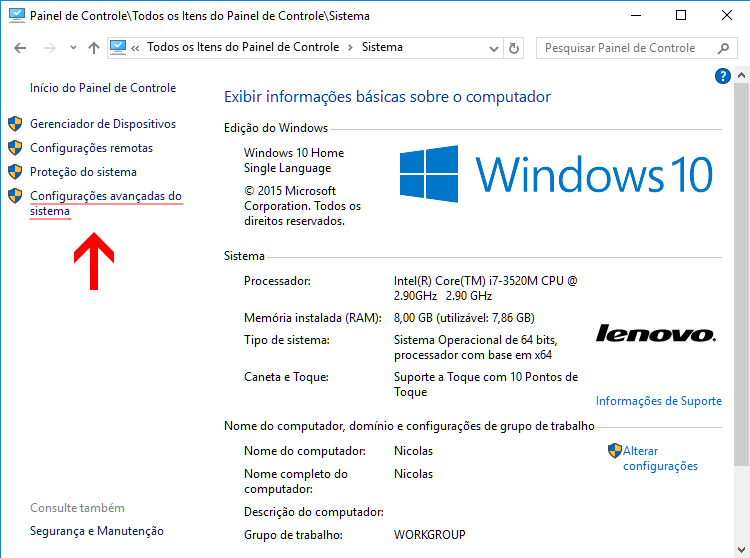Click 'Nome completo do computador:' value Nicolas
This screenshot has height=558, width=750.
[413, 474]
